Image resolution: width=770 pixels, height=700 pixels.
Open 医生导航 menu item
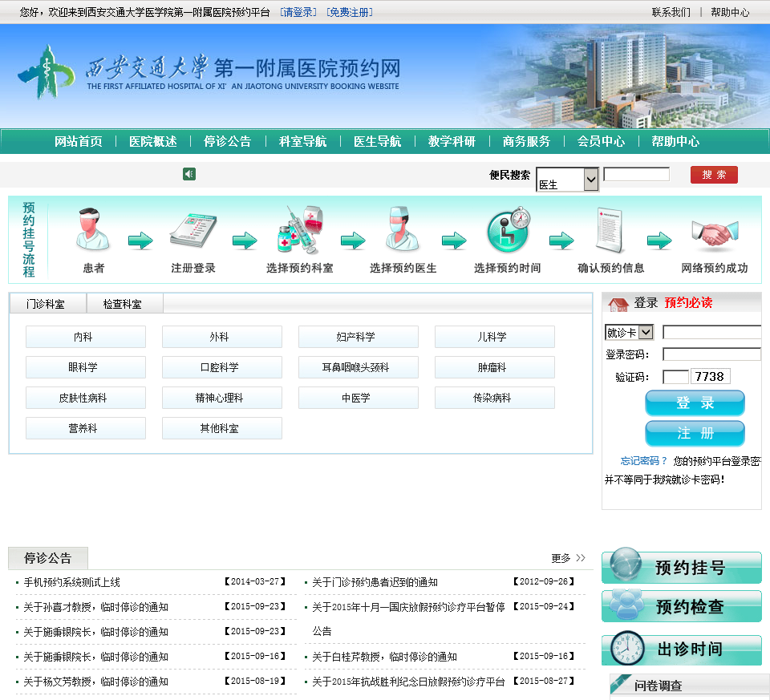point(377,141)
